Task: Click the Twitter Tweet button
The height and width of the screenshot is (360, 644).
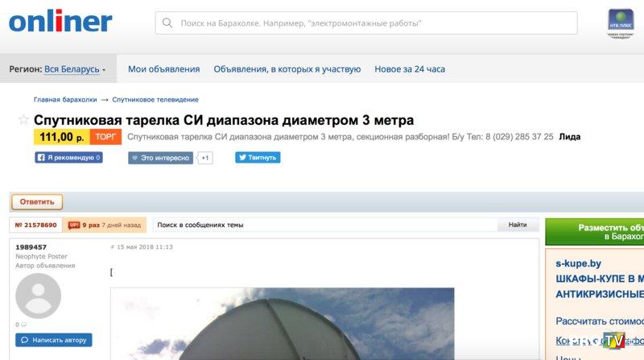Action: pos(258,158)
